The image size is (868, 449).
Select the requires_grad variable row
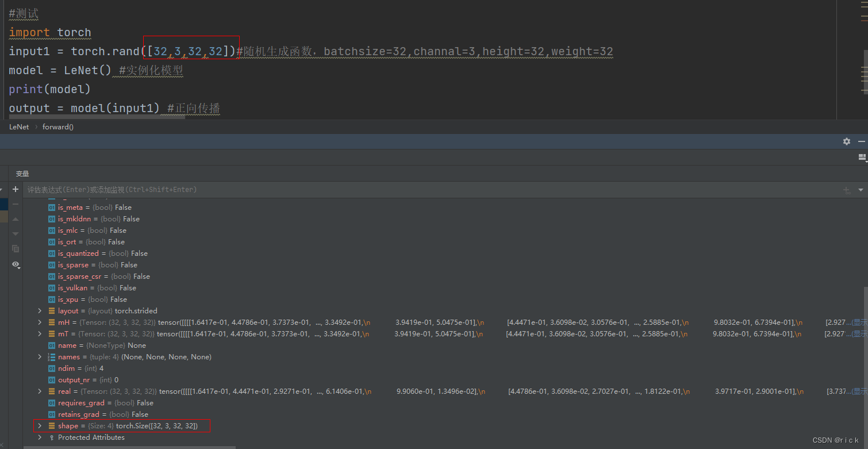(101, 403)
